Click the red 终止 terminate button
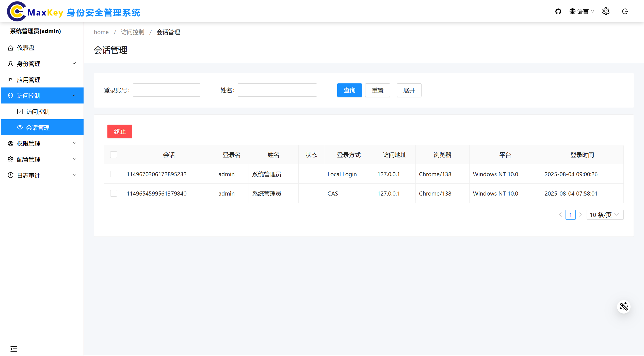This screenshot has height=356, width=644. click(120, 131)
